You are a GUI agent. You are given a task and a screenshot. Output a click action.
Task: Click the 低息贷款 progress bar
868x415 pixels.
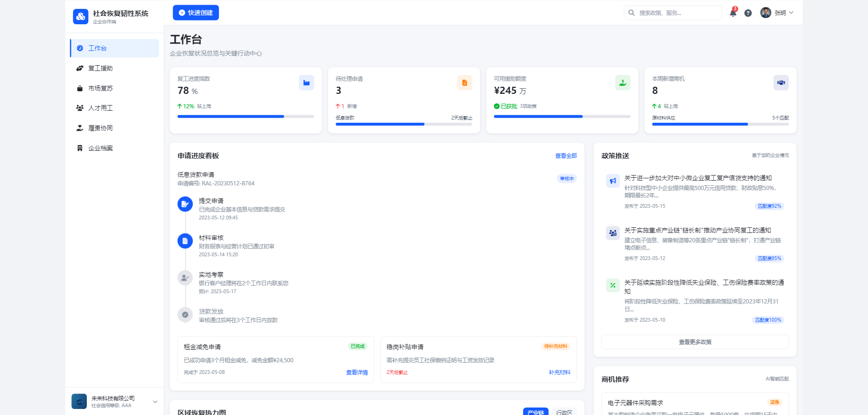(404, 124)
